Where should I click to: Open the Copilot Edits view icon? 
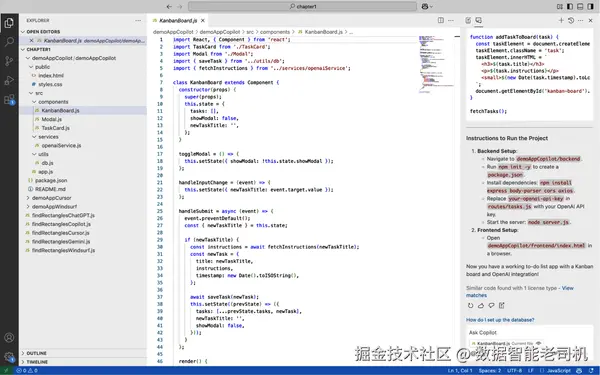pos(468,20)
